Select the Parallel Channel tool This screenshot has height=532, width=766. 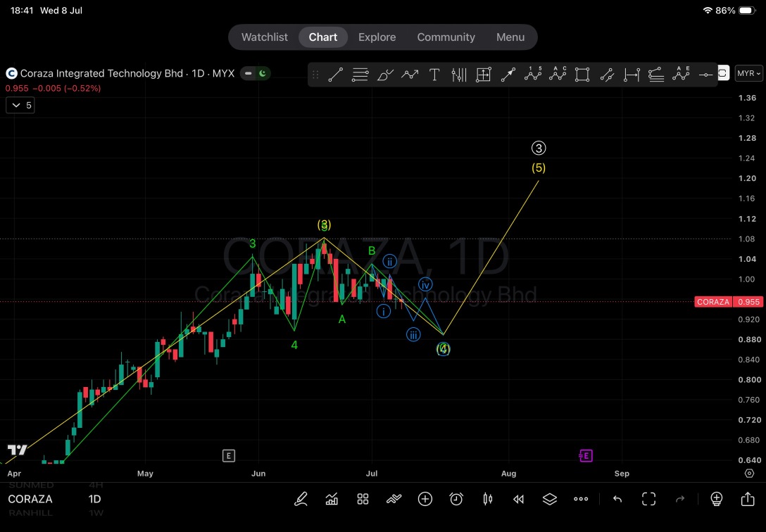coord(607,75)
